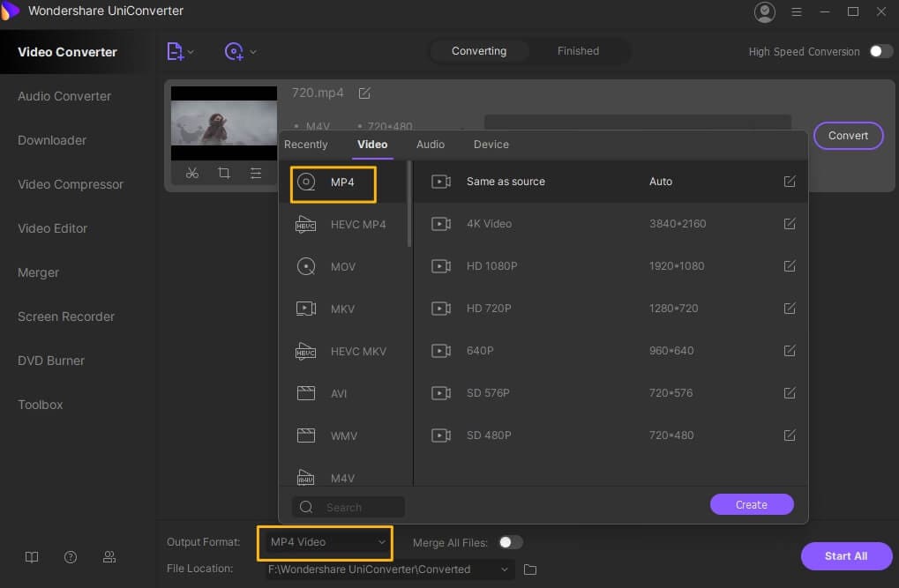Edit the 640P preset settings

click(x=790, y=350)
